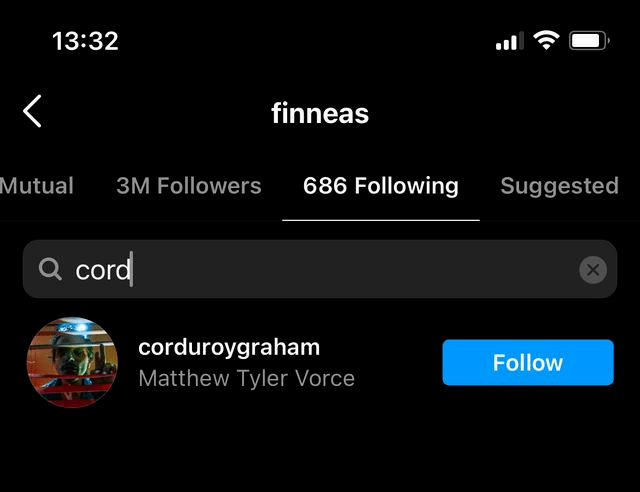This screenshot has height=492, width=640.
Task: Tap the white underline beneath Following tab
Action: click(x=381, y=220)
